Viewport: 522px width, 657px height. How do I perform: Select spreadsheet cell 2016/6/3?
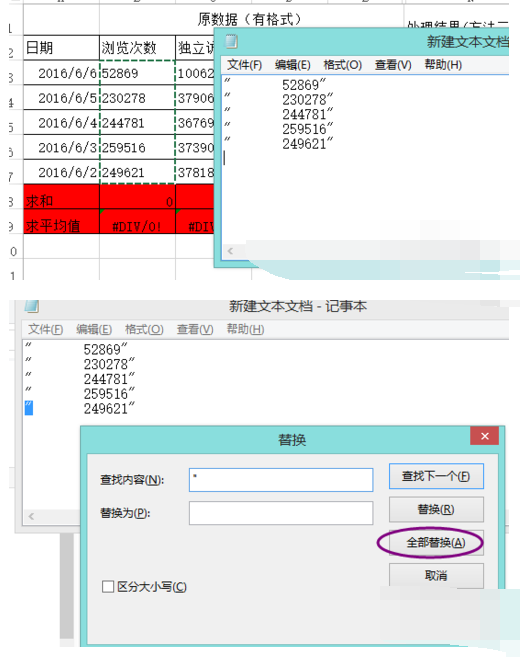[x=62, y=147]
